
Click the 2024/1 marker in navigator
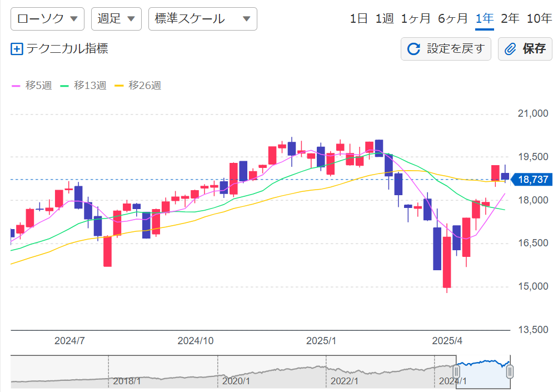click(452, 381)
